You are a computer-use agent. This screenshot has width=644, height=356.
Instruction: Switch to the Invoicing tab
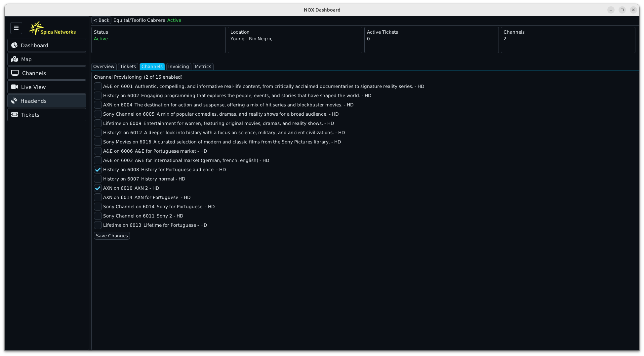pyautogui.click(x=179, y=66)
